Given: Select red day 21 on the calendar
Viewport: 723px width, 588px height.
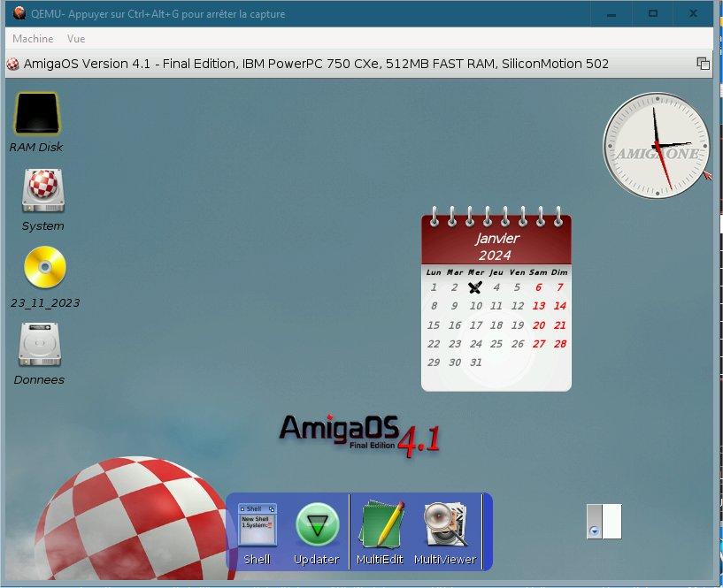Looking at the screenshot, I should click(560, 325).
